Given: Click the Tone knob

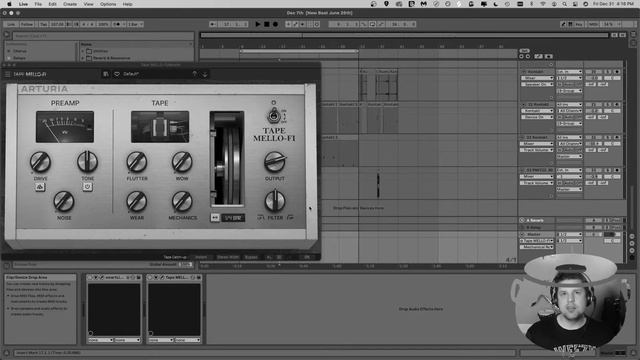Looking at the screenshot, I should click(x=87, y=162).
